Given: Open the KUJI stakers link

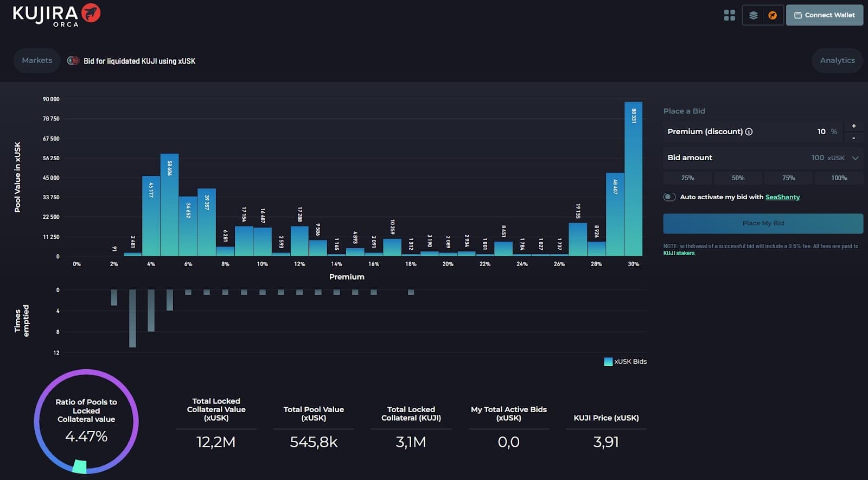Looking at the screenshot, I should point(679,253).
